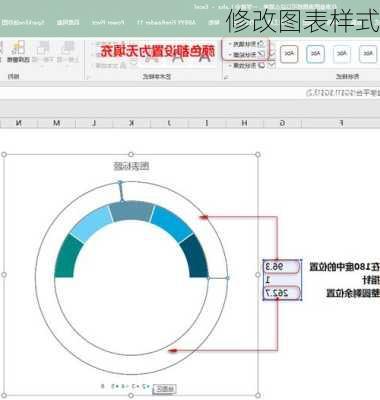Open the Shape Outline option

click(x=246, y=54)
